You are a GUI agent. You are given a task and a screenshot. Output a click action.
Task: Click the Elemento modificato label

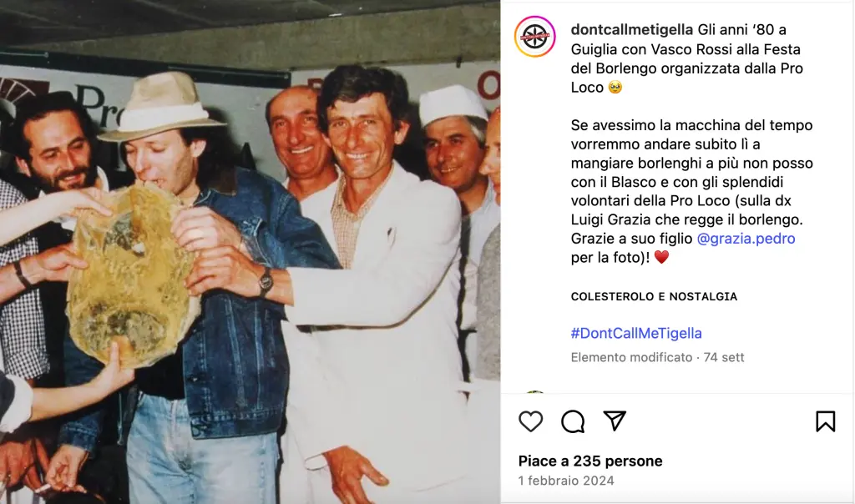pyautogui.click(x=631, y=357)
